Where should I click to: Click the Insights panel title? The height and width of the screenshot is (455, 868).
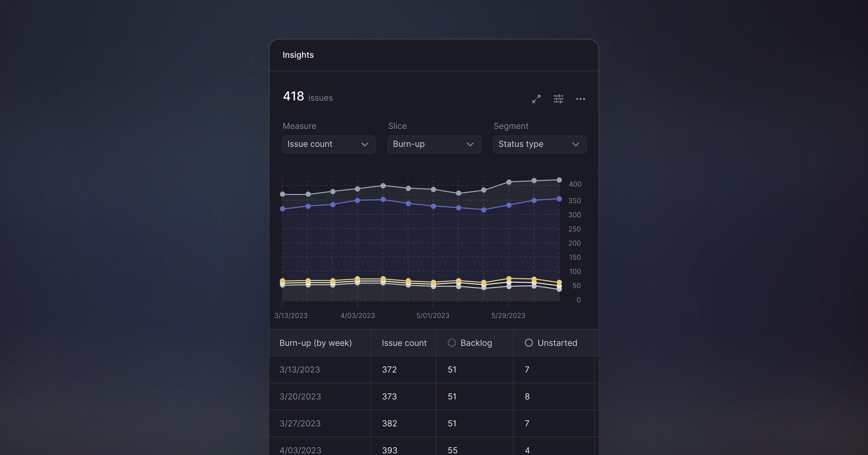298,55
